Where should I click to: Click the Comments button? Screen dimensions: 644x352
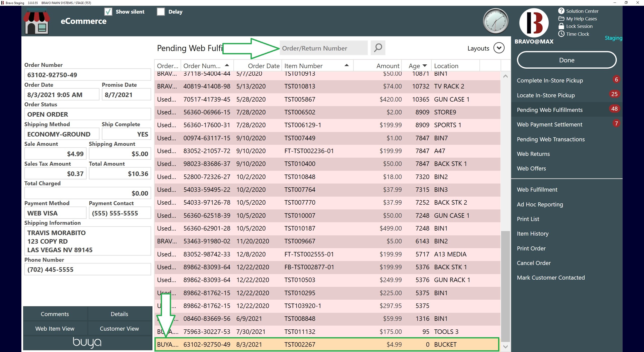click(x=55, y=314)
